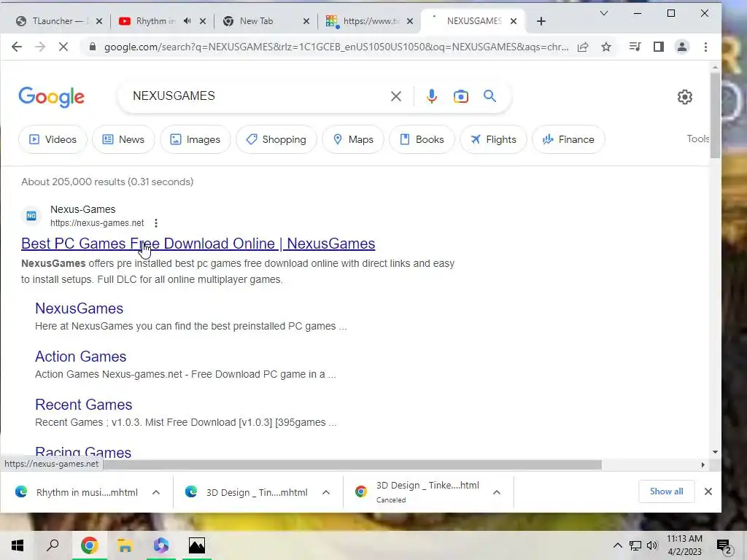Open the Action Games sitelink
This screenshot has height=560, width=747.
pos(80,356)
